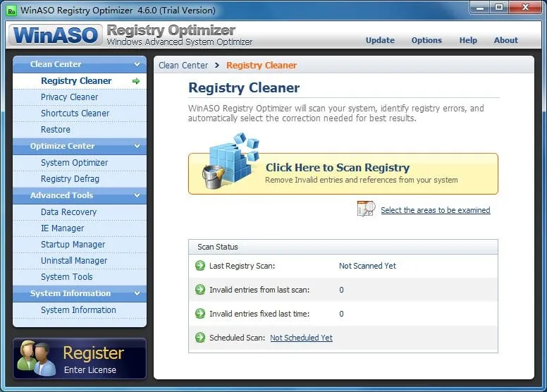Open the About menu
Image resolution: width=547 pixels, height=392 pixels.
[506, 40]
